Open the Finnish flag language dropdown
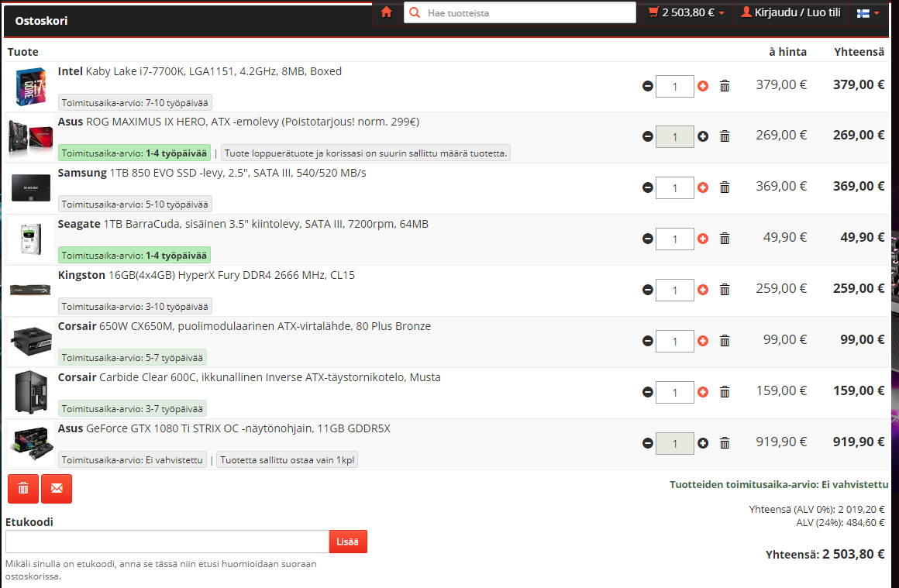This screenshot has width=899, height=588. pyautogui.click(x=868, y=12)
